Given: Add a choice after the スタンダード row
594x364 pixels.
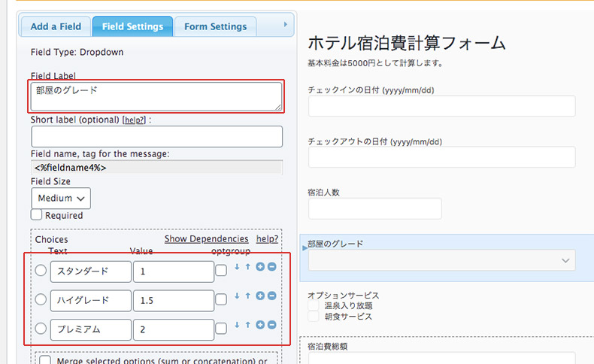Looking at the screenshot, I should click(x=260, y=267).
